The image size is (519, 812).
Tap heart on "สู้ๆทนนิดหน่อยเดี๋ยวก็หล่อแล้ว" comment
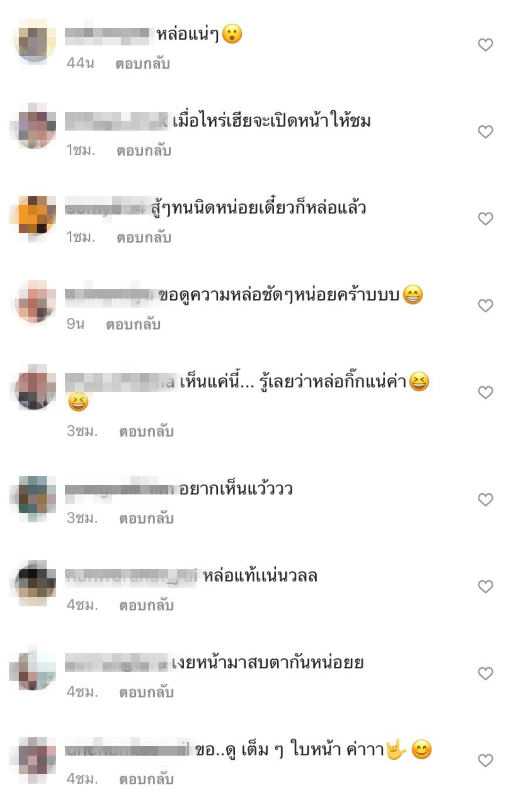[485, 219]
